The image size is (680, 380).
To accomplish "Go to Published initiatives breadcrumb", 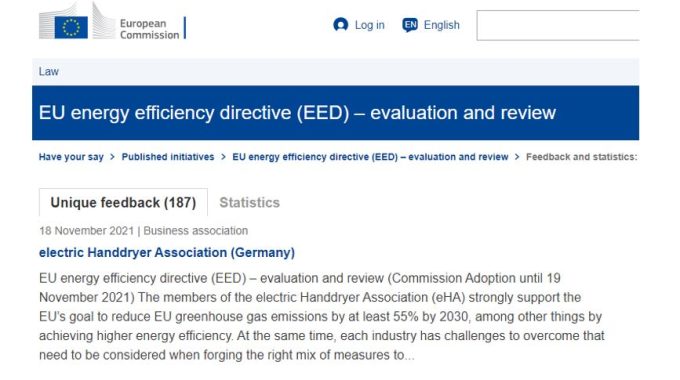I will point(168,157).
